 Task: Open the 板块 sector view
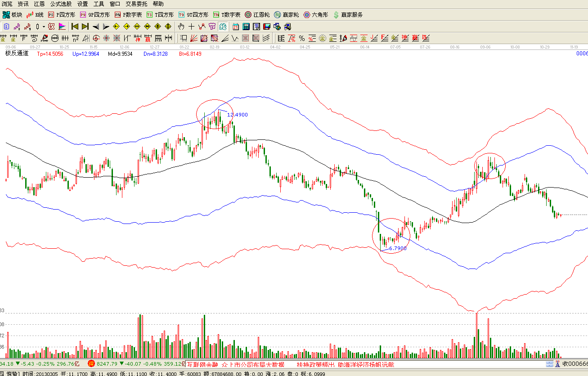coord(13,15)
